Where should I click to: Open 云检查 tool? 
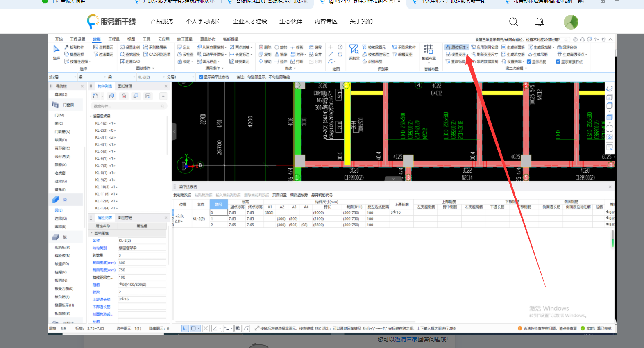tap(185, 54)
